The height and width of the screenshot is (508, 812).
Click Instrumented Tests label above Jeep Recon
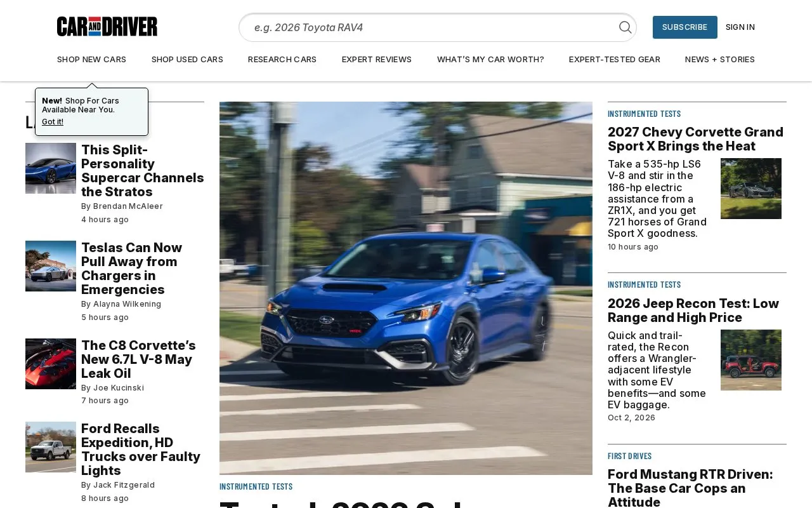644,284
